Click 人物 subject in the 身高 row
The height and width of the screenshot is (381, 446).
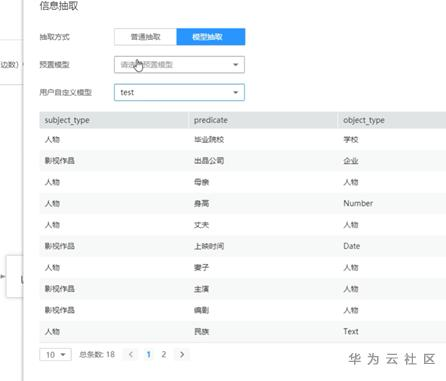52,203
